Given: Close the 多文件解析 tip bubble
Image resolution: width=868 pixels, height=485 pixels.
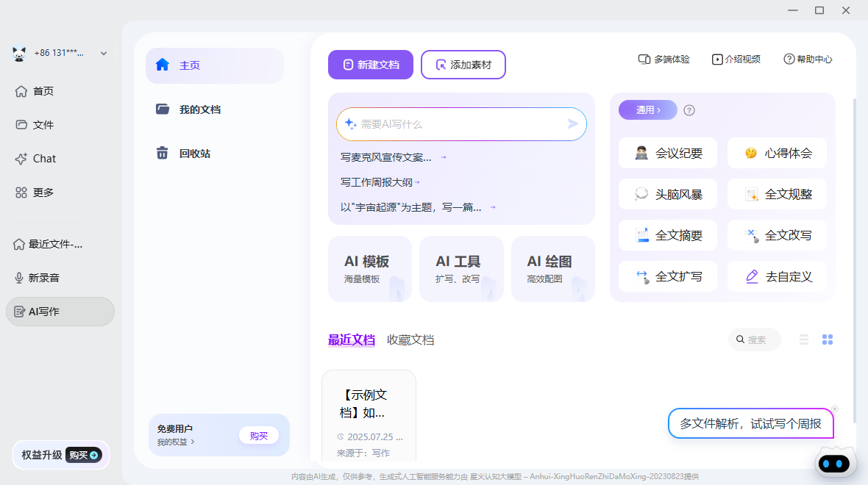Looking at the screenshot, I should [835, 409].
